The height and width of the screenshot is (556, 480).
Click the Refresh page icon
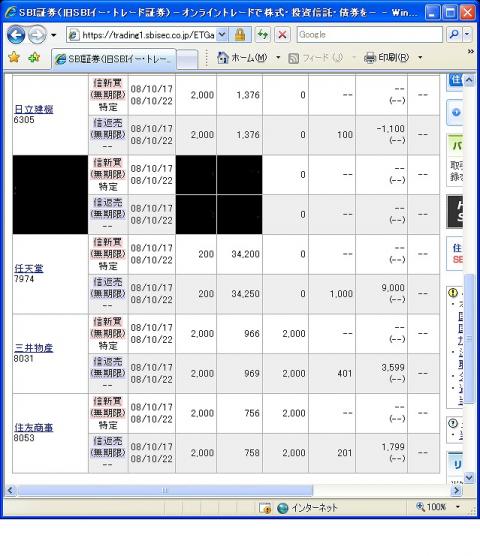coord(263,35)
